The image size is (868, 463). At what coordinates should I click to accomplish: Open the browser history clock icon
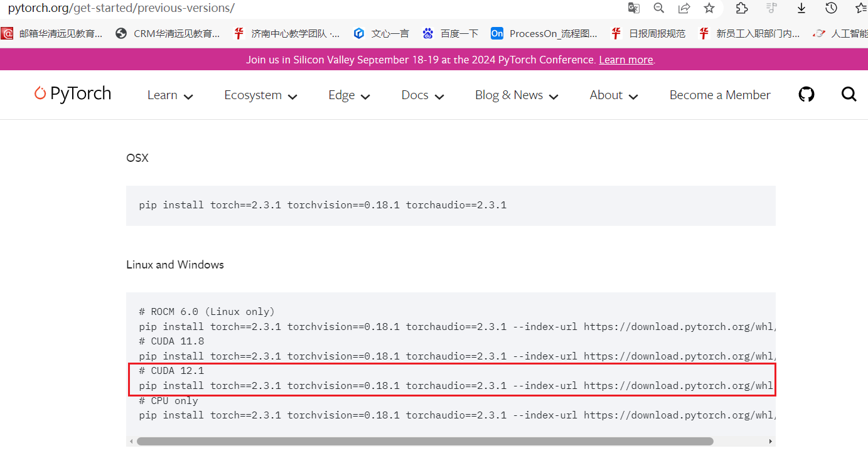pos(831,8)
